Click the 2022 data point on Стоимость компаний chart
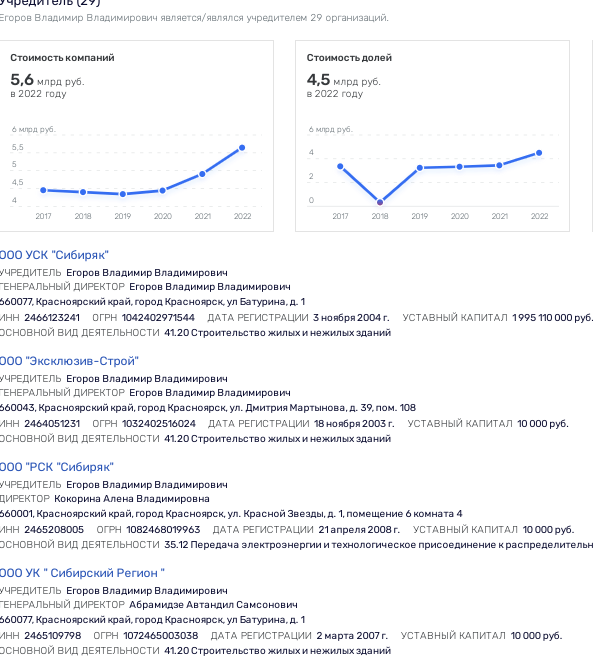 (x=242, y=148)
